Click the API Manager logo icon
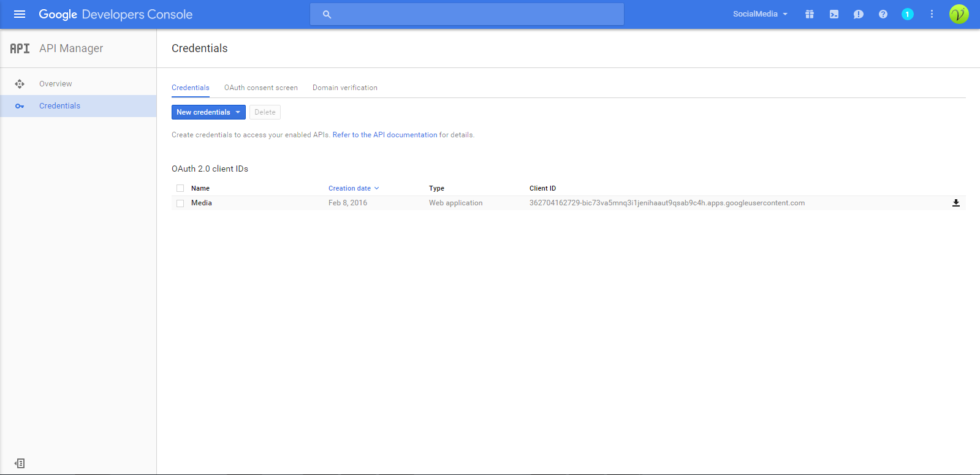 point(20,48)
